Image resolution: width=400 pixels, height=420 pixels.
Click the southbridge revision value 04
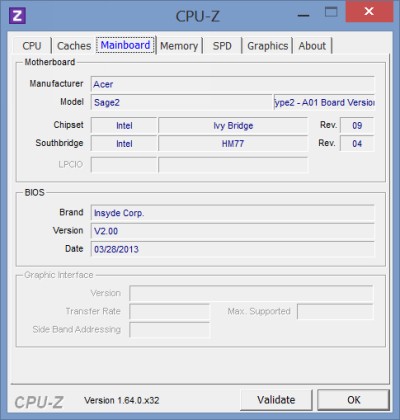357,144
